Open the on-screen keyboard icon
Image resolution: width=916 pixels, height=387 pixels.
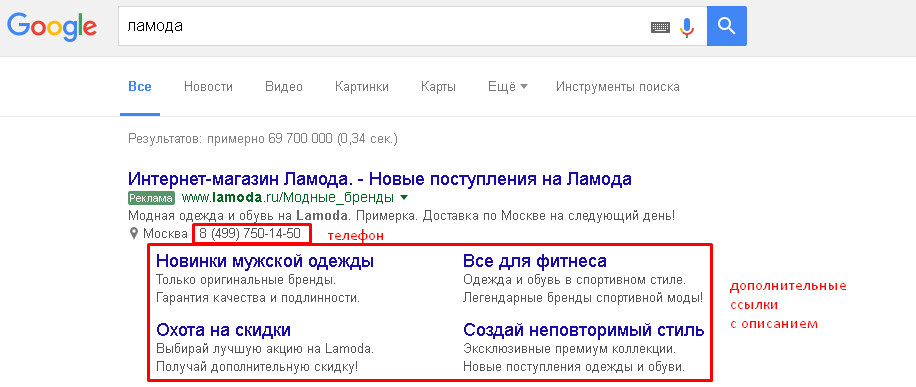coord(660,27)
